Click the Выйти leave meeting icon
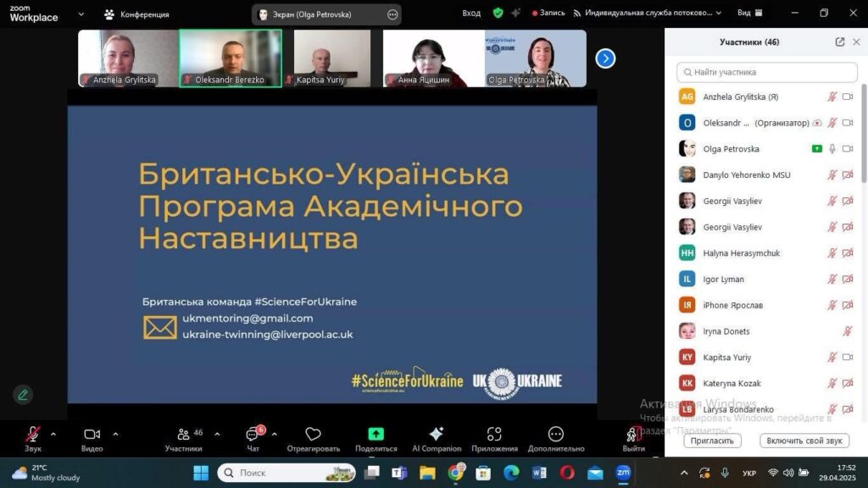Screen dimensions: 868x488 click(632, 435)
